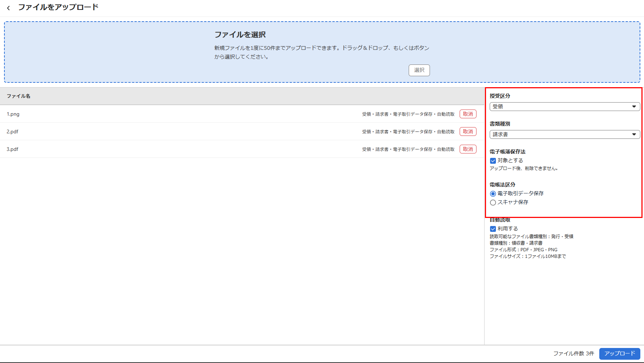
Task: Cancel the 1.png file upload
Action: click(x=468, y=114)
